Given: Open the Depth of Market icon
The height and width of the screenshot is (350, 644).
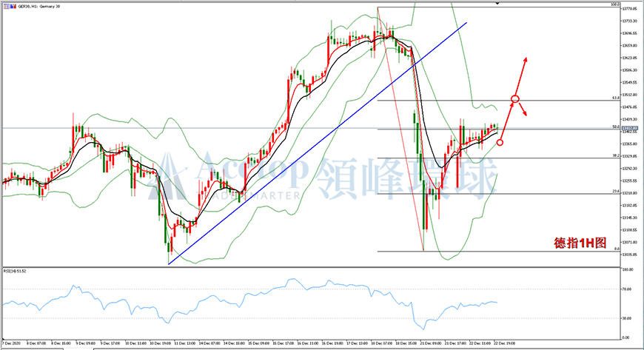Looking at the screenshot, I should tap(13, 6).
